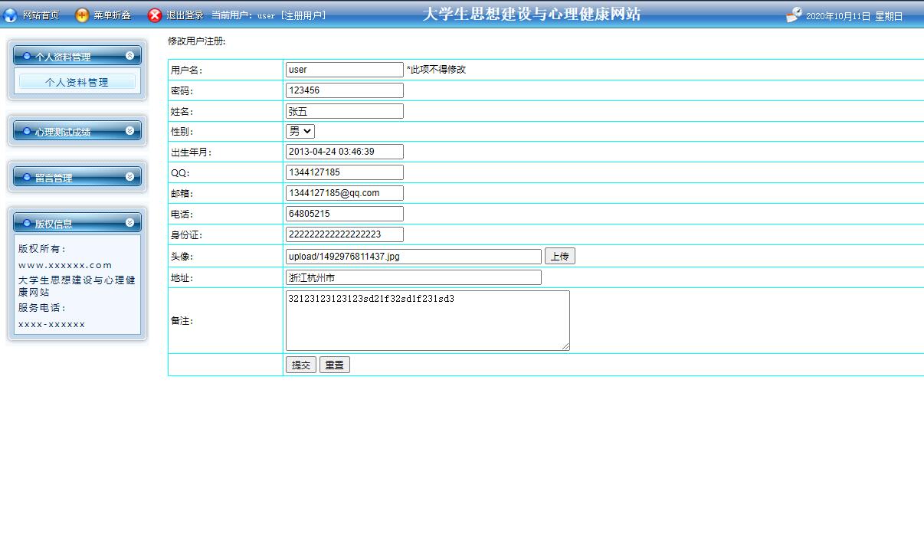The image size is (924, 560).
Task: Open 个人资料管理 submenu item
Action: pos(77,82)
